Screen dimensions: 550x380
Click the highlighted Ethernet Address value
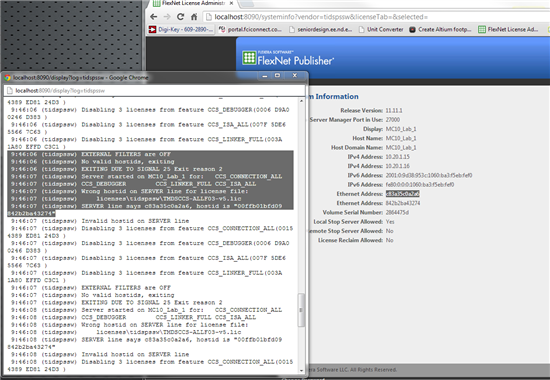pyautogui.click(x=402, y=194)
